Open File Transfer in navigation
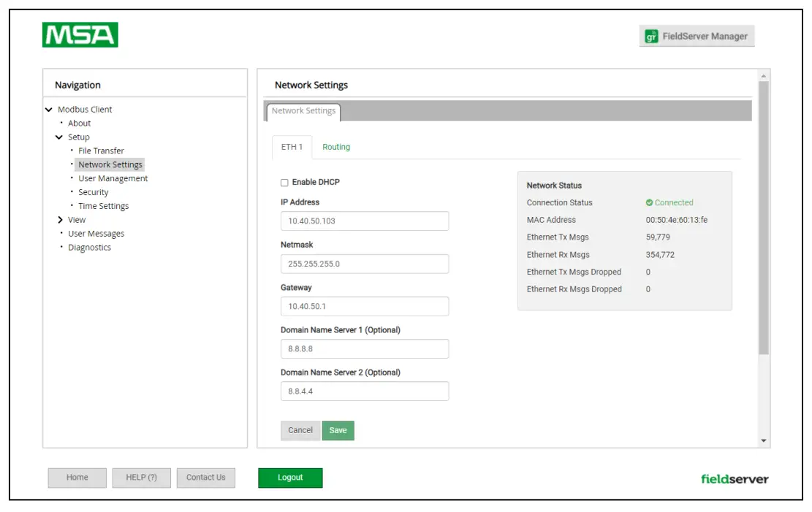This screenshot has height=512, width=812. tap(101, 150)
